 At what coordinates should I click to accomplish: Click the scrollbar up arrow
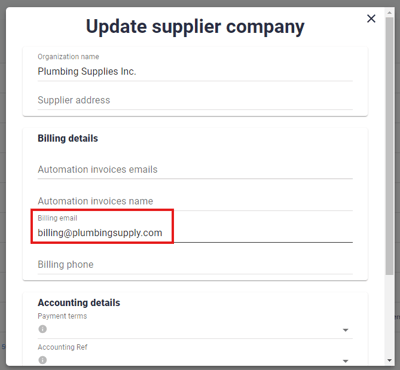coord(389,13)
